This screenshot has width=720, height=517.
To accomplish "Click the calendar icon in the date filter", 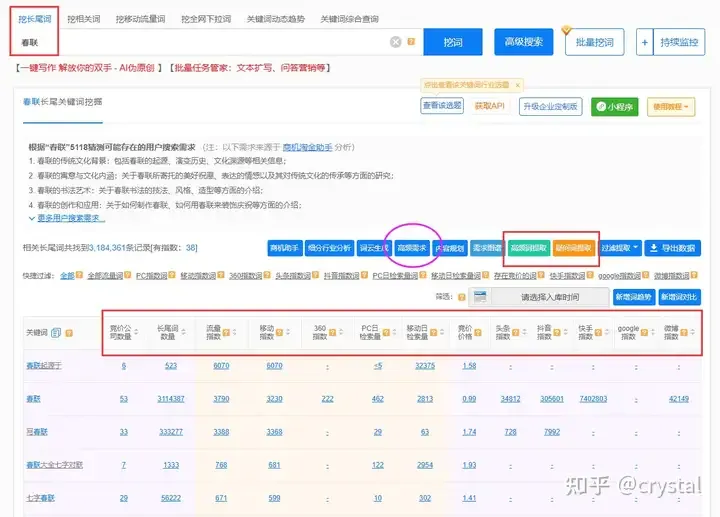I will click(x=481, y=297).
